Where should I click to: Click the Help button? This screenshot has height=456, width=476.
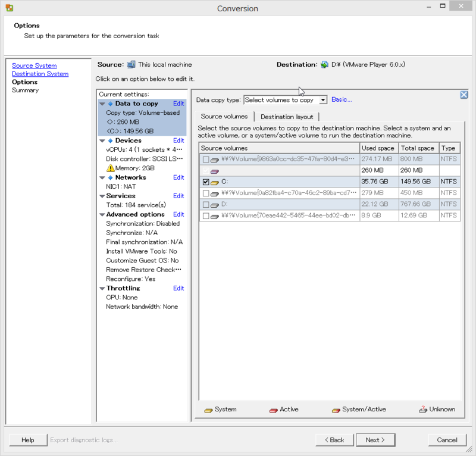click(28, 440)
